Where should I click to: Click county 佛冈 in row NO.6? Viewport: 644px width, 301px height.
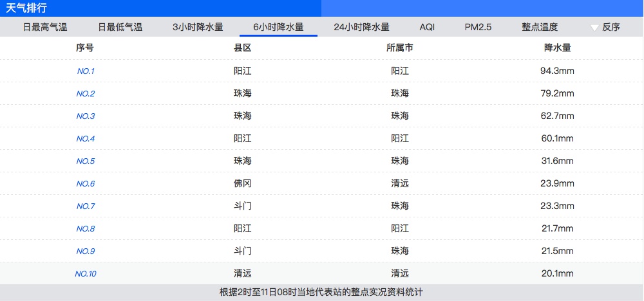tap(242, 184)
